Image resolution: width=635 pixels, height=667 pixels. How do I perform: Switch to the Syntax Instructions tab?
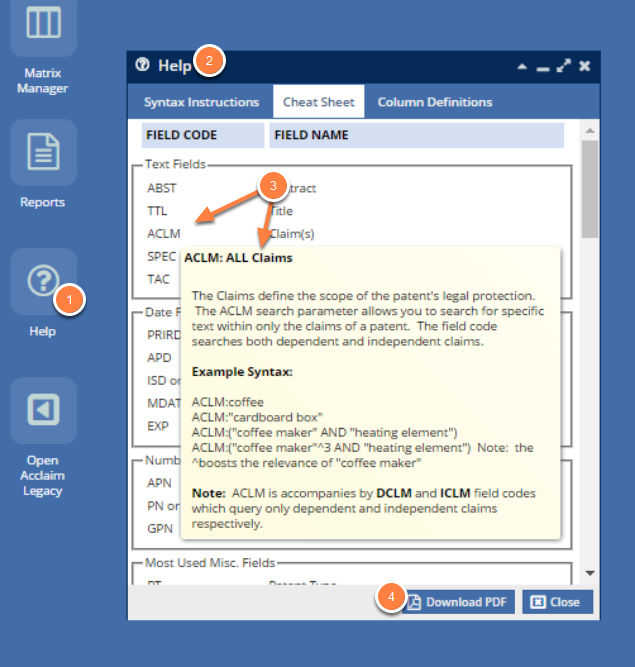click(201, 102)
